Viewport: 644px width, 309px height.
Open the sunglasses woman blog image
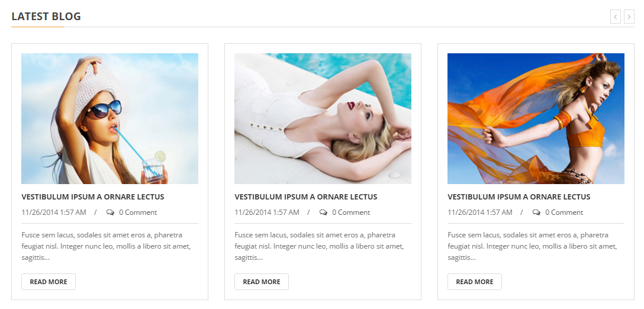[x=110, y=118]
